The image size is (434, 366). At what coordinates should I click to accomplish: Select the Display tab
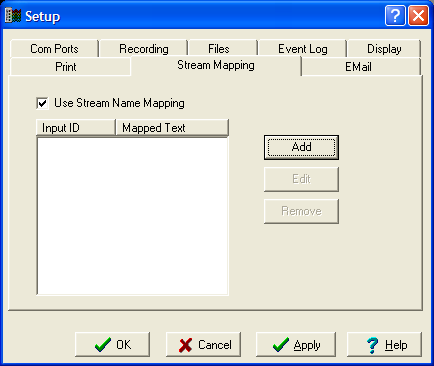point(384,49)
